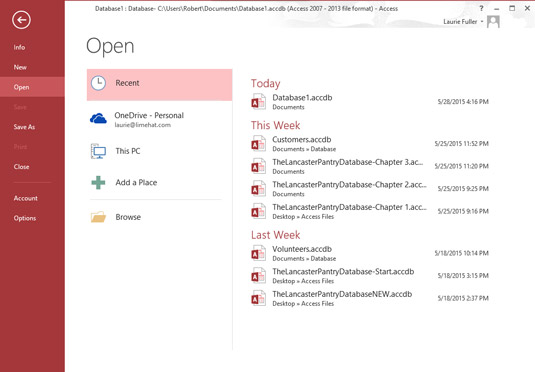Open TheLancasterPantryDatabase-Chapter 2 file name
This screenshot has height=372, width=535.
click(x=349, y=185)
